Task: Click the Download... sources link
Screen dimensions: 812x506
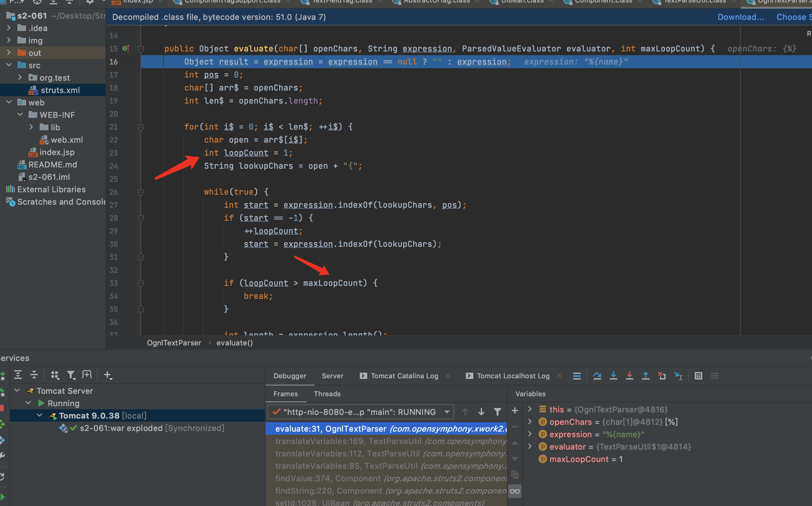Action: pyautogui.click(x=740, y=17)
